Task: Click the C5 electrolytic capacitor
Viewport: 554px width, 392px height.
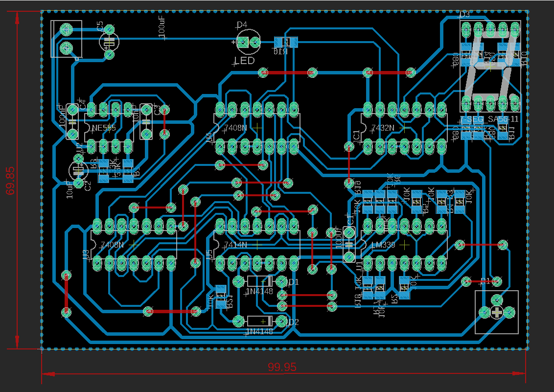Action: pyautogui.click(x=109, y=42)
